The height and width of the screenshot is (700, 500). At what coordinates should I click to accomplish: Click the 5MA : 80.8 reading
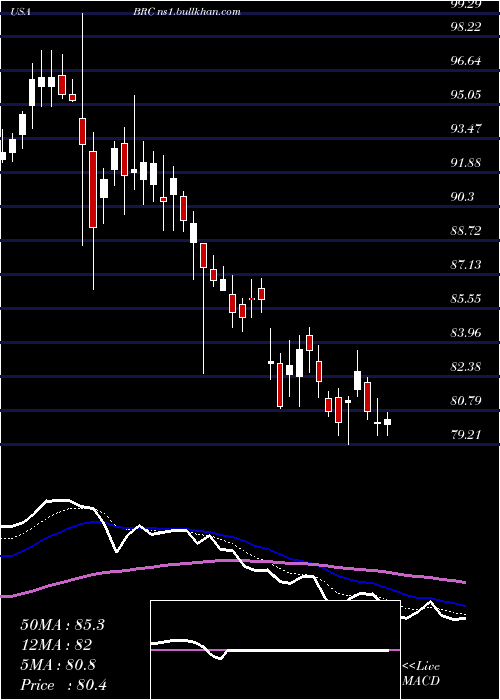pos(58,665)
